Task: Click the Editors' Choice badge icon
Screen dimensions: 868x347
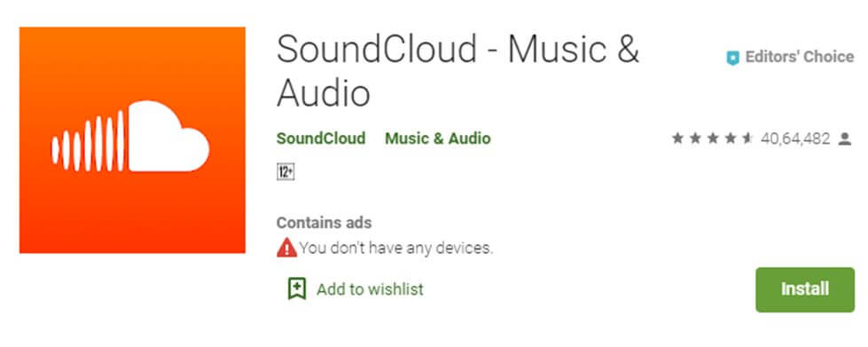Action: pos(733,58)
